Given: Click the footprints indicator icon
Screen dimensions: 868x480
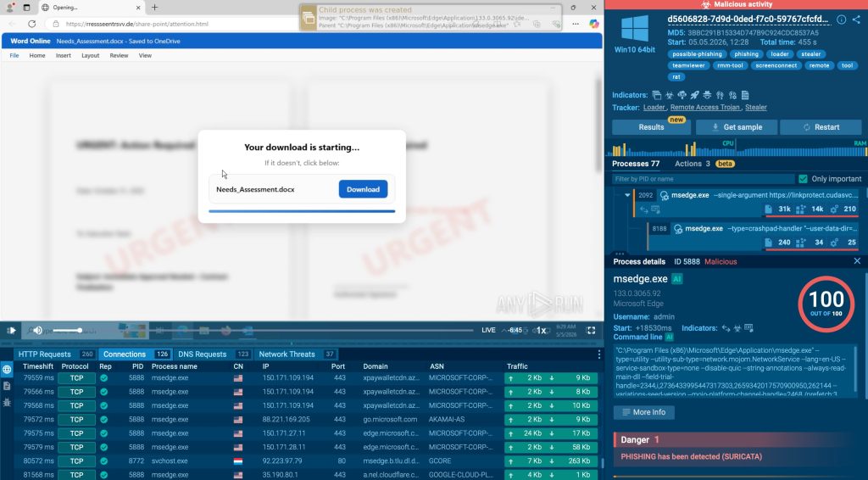Looking at the screenshot, I should (x=720, y=95).
